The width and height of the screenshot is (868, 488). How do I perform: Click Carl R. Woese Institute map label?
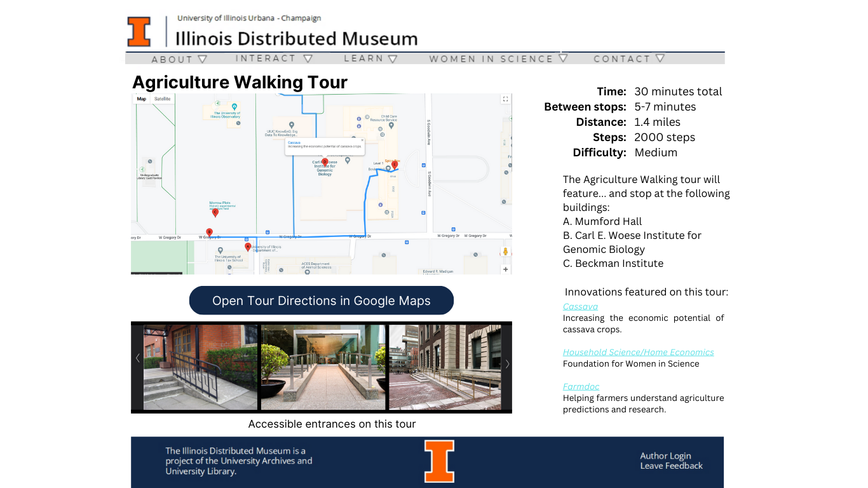[325, 168]
